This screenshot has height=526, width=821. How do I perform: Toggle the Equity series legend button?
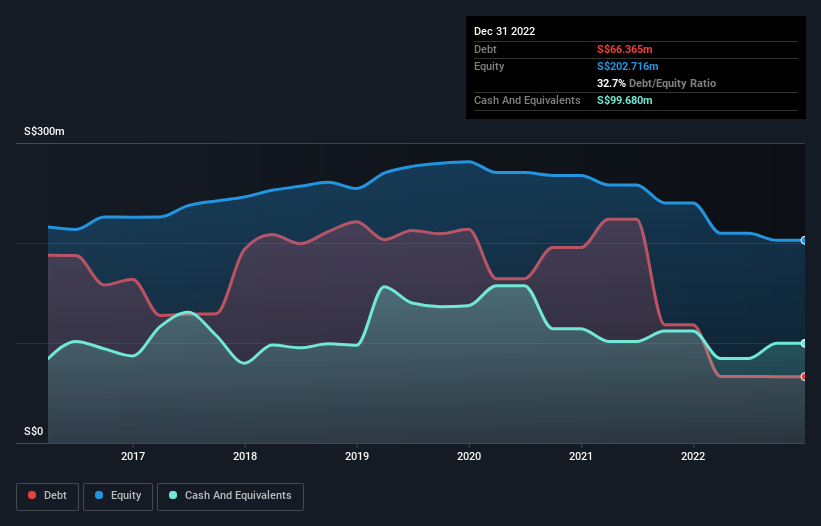point(118,496)
